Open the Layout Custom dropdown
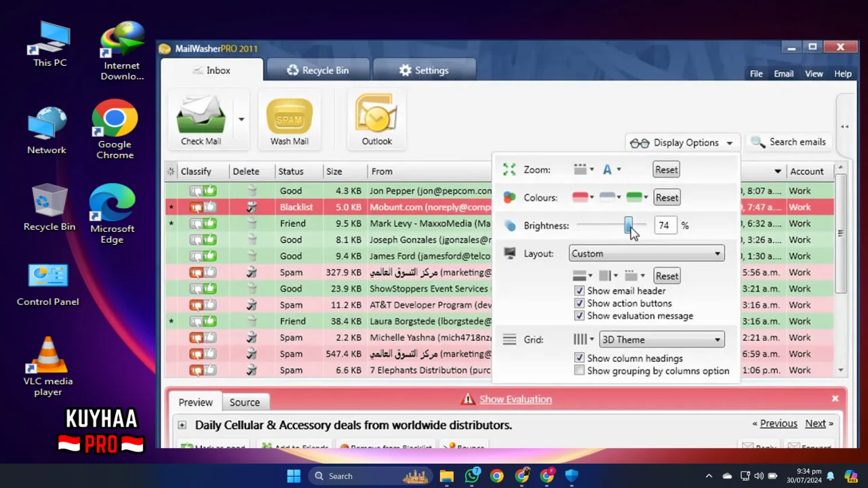 tap(646, 253)
